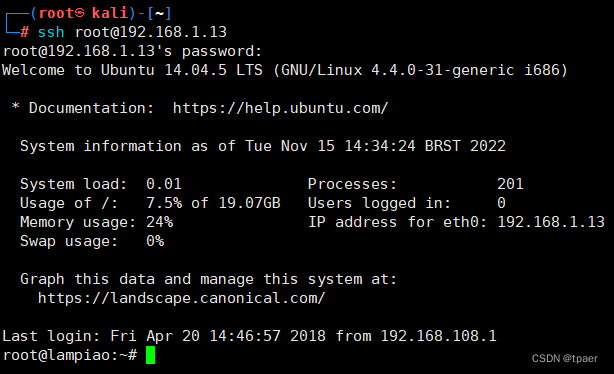Click the System information timestamp line
Screen dimensions: 614x374
click(x=263, y=146)
